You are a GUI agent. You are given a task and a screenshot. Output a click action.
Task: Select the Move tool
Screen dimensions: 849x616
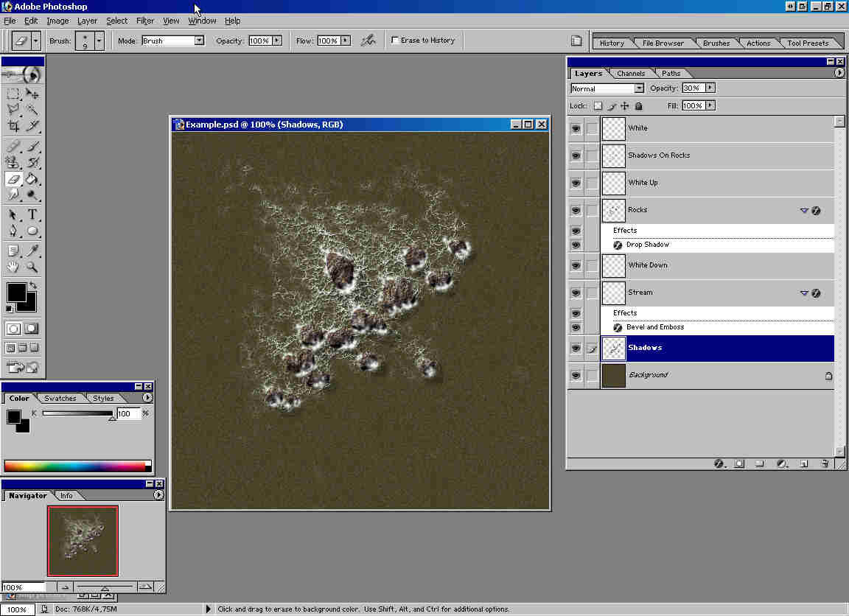point(32,94)
